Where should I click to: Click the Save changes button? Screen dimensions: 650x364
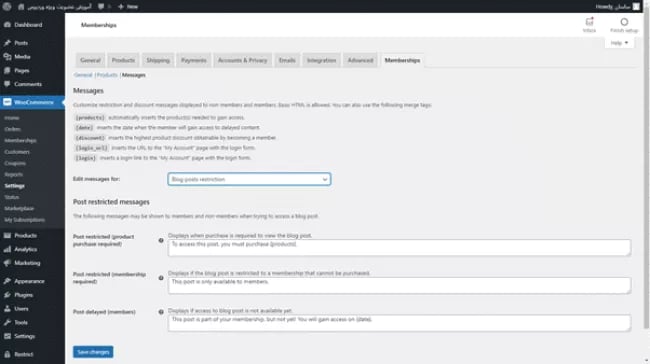[93, 352]
